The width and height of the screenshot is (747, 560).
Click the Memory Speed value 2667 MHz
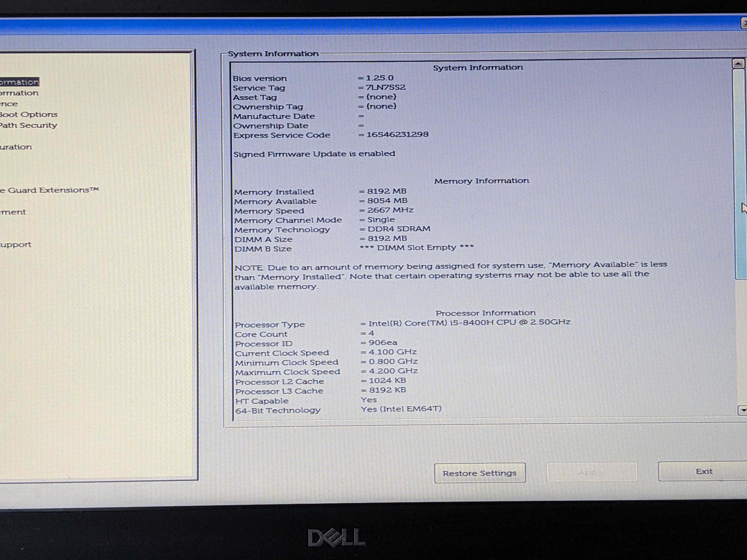click(x=390, y=210)
